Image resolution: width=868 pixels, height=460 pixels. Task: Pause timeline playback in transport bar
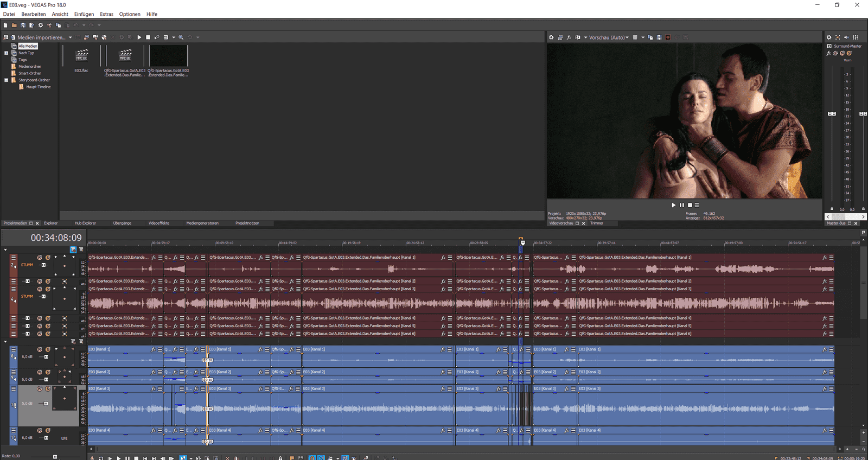click(127, 458)
